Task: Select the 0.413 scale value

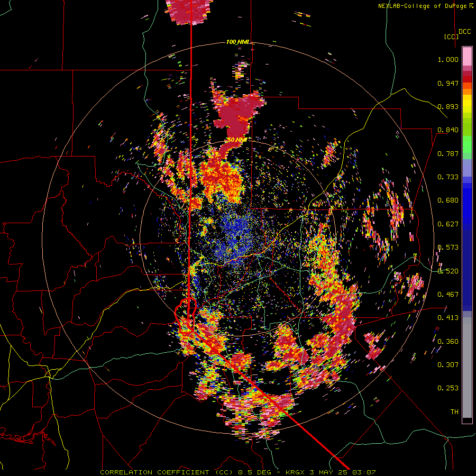Action: point(448,318)
